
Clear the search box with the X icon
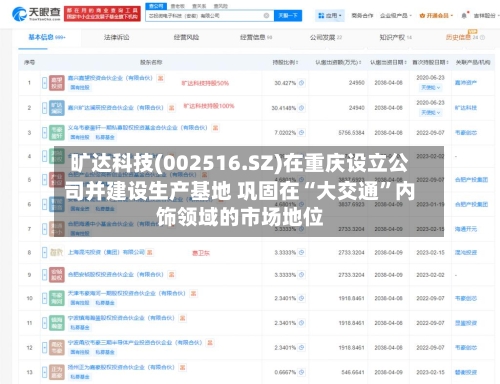point(266,16)
